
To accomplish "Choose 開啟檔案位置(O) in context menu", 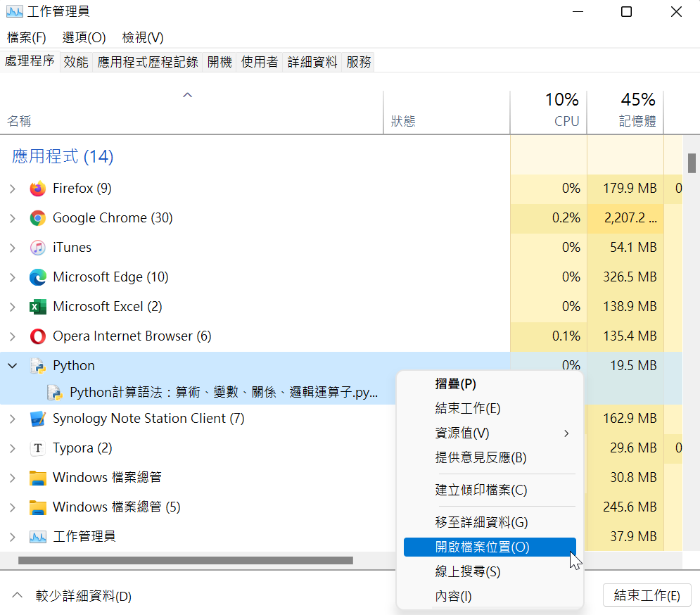I will tap(490, 547).
